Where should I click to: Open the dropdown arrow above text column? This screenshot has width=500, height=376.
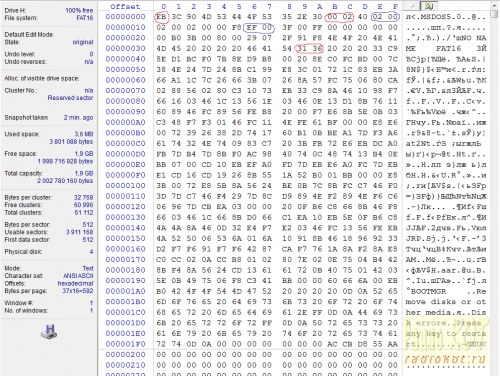(412, 6)
